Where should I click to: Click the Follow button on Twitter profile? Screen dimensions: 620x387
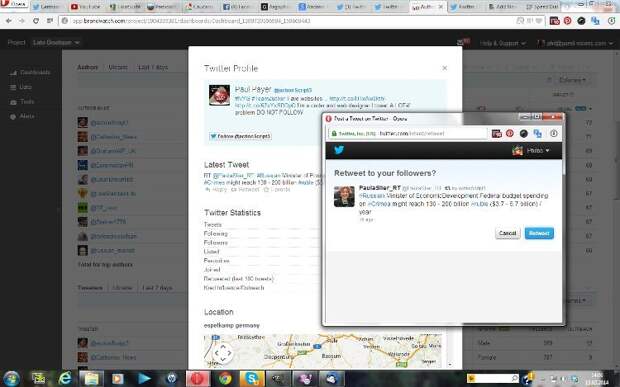click(x=240, y=136)
